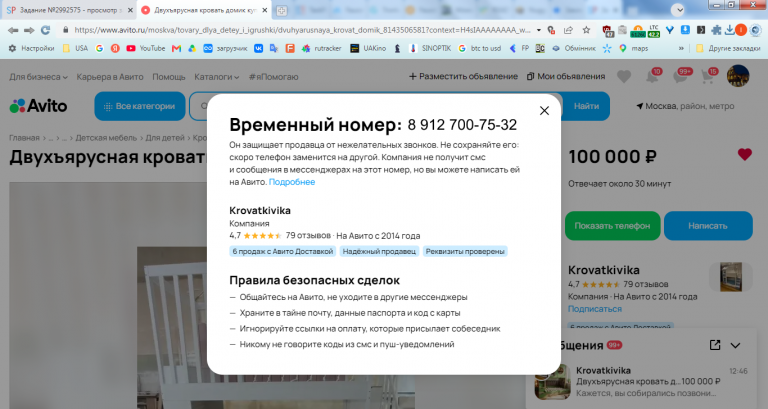This screenshot has height=409, width=768.
Task: Go forward with browser forward arrow
Action: 29,30
